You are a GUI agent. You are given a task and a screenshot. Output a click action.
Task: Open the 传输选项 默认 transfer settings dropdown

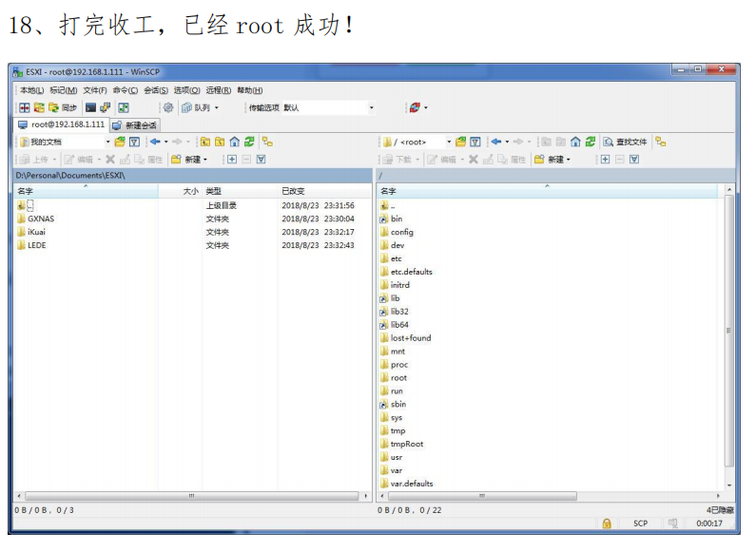371,108
